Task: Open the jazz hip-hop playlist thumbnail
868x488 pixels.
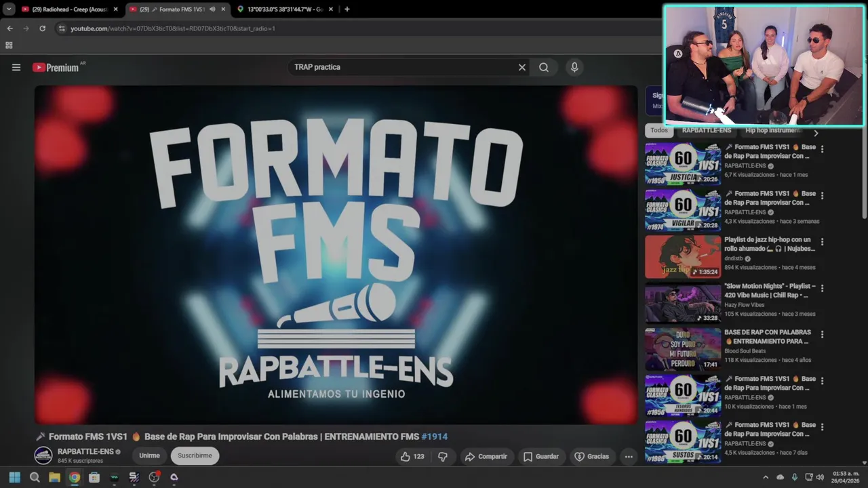Action: pos(683,257)
